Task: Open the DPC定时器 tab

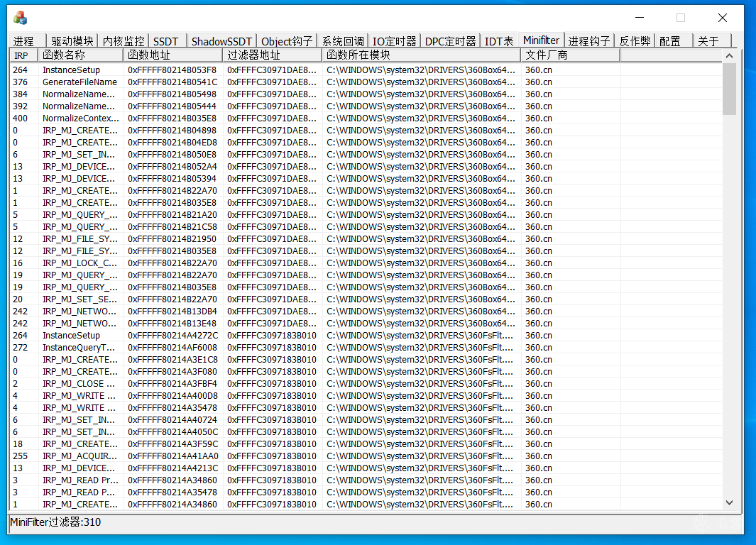Action: pyautogui.click(x=450, y=41)
